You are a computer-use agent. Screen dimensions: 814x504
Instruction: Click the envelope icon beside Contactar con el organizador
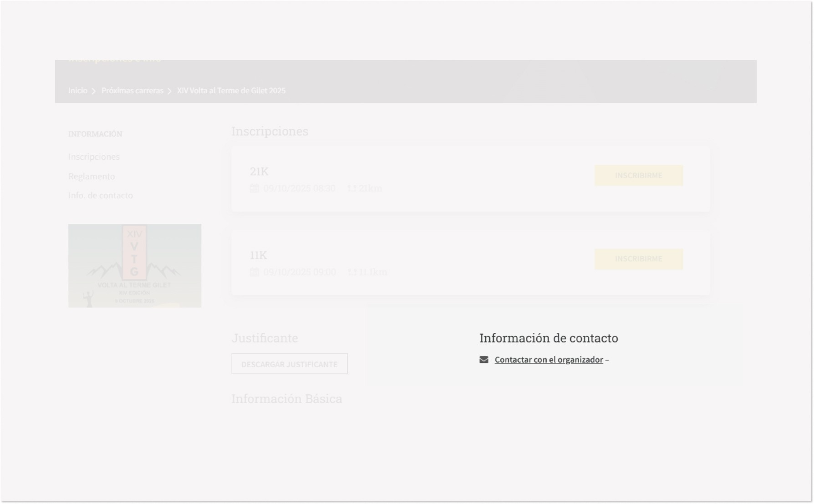pos(483,360)
